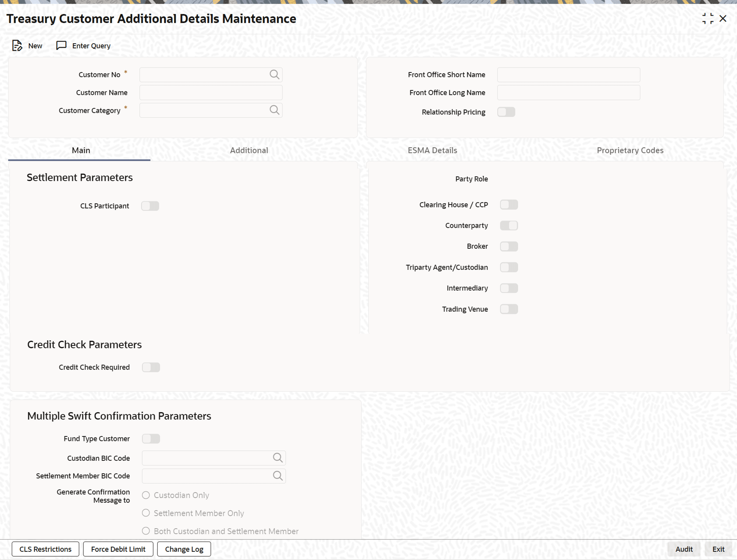
Task: Click the Front Office Short Name field
Action: (x=568, y=75)
